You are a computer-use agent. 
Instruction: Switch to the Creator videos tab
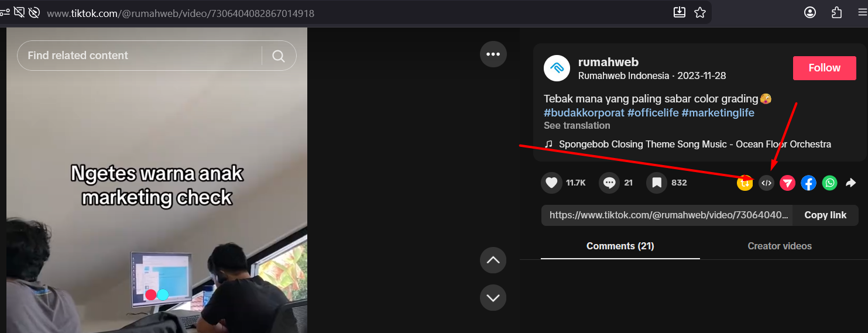point(780,246)
